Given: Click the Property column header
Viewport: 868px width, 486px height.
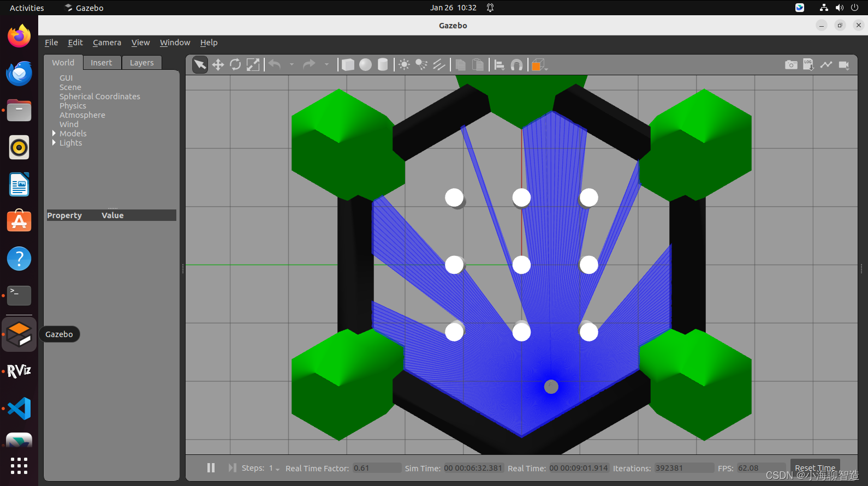Looking at the screenshot, I should [64, 215].
